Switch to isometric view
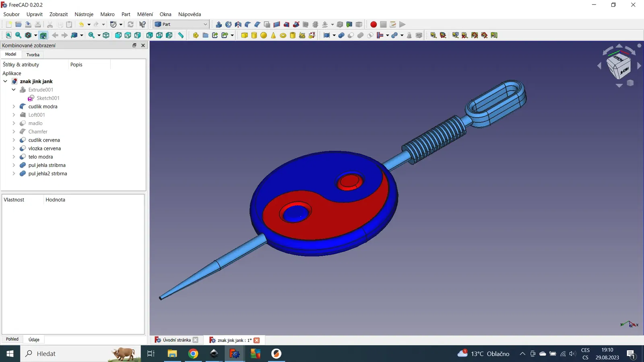Image resolution: width=644 pixels, height=362 pixels. pyautogui.click(x=106, y=35)
